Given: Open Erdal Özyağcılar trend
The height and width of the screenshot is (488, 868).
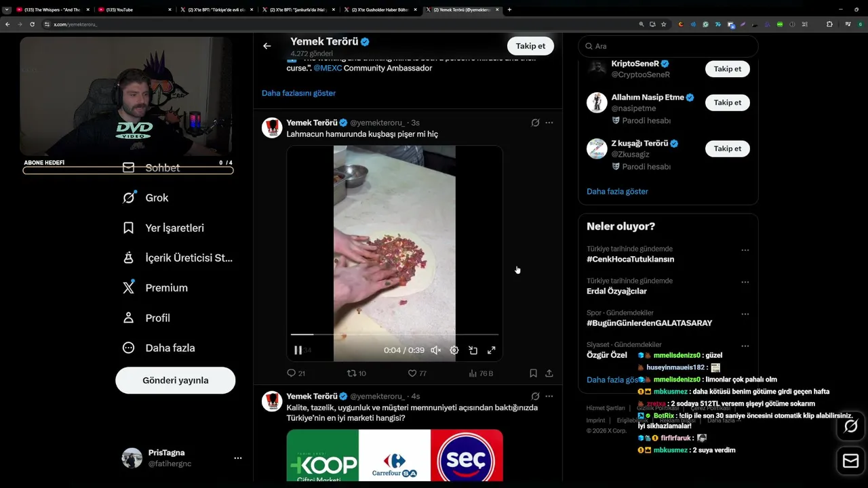Looking at the screenshot, I should (x=616, y=291).
